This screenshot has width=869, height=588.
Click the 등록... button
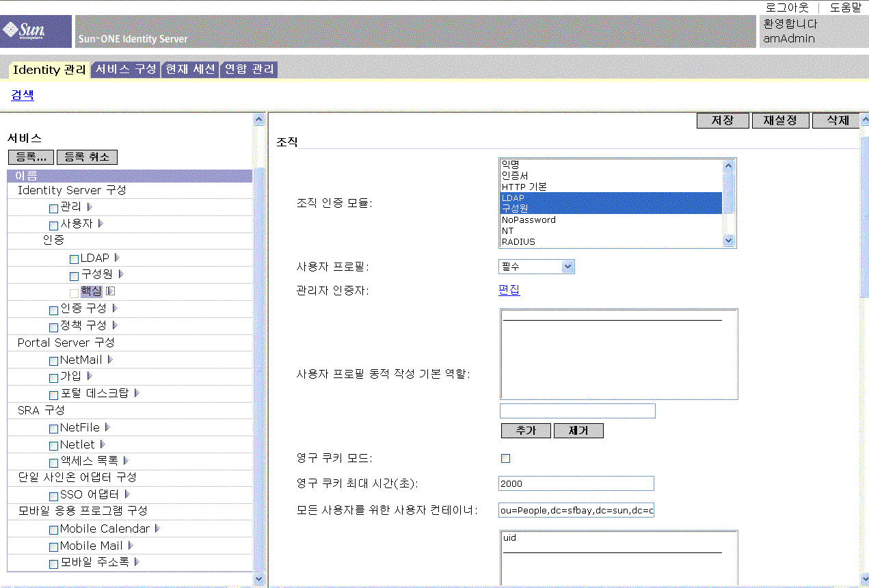tap(31, 157)
